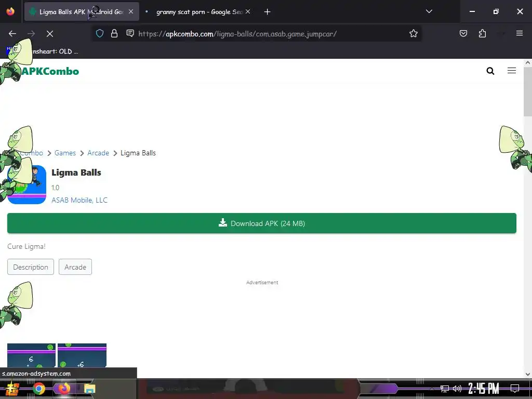Click the Cure Ligma! tagline text

tap(26, 247)
